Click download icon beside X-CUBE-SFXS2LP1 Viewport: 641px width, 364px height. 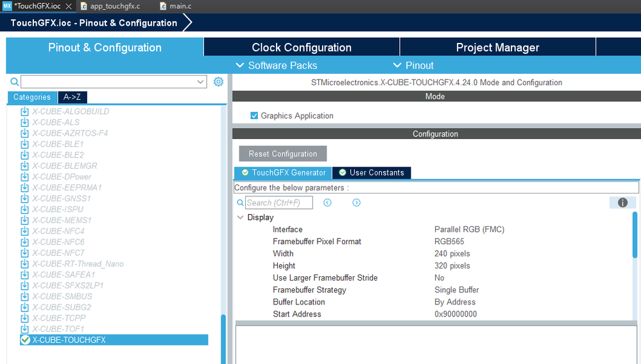(24, 286)
